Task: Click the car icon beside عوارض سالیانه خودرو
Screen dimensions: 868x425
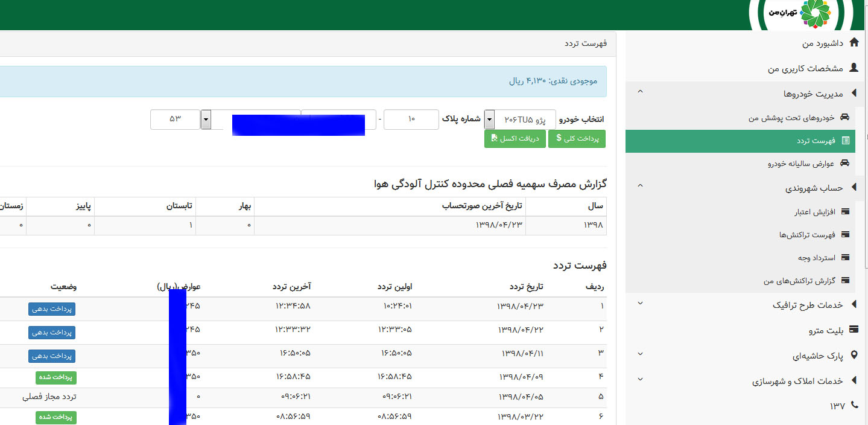Action: coord(845,164)
